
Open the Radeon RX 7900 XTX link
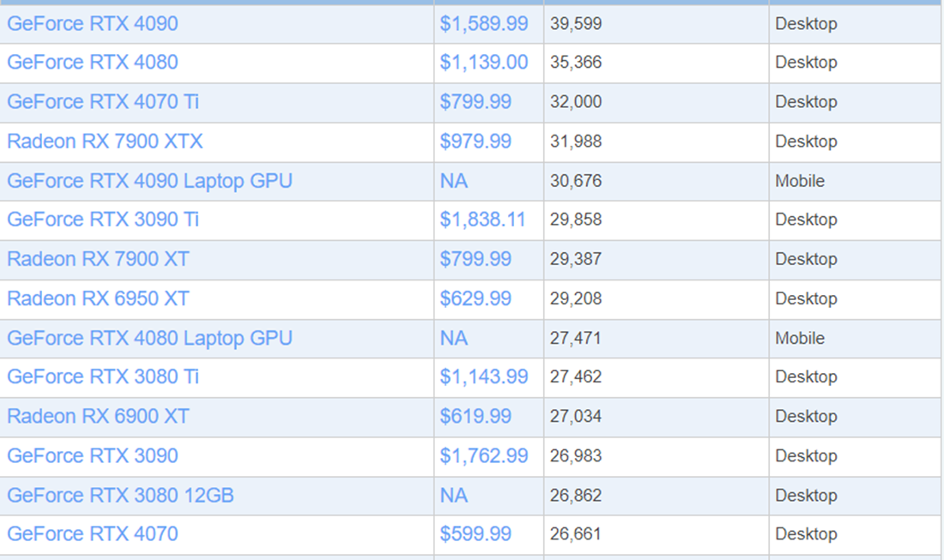105,142
